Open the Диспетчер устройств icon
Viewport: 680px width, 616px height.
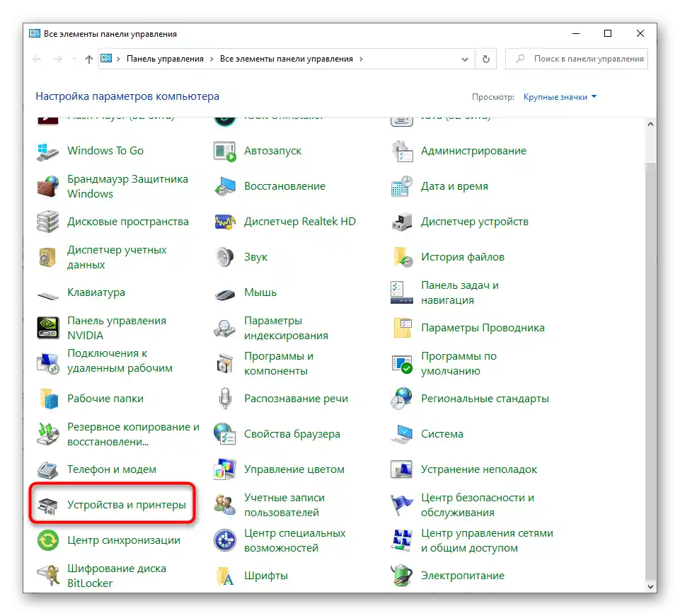click(402, 222)
